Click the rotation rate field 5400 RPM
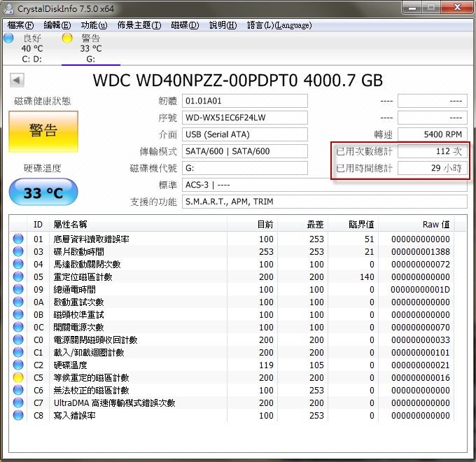Image resolution: width=476 pixels, height=462 pixels. point(433,134)
